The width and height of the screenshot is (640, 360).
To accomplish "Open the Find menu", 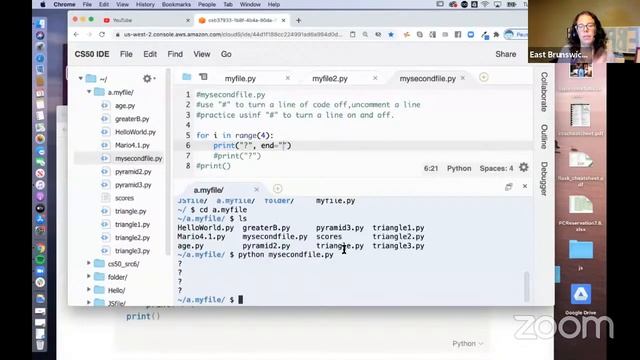I will [x=175, y=54].
